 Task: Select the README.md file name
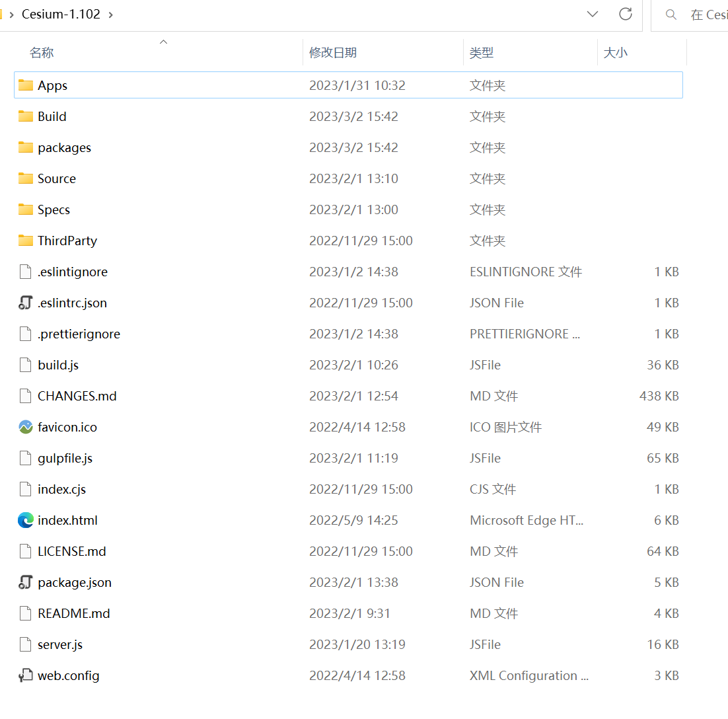coord(74,613)
